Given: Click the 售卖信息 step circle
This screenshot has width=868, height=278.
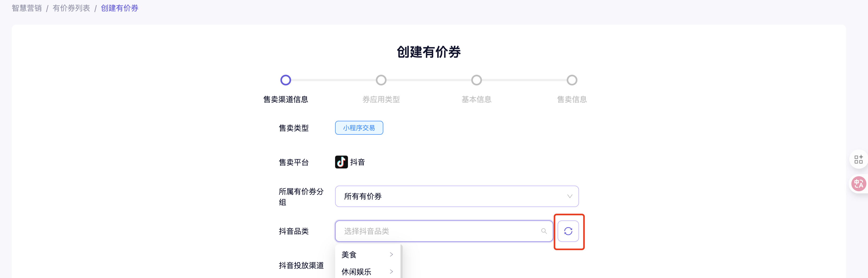Looking at the screenshot, I should (x=572, y=80).
